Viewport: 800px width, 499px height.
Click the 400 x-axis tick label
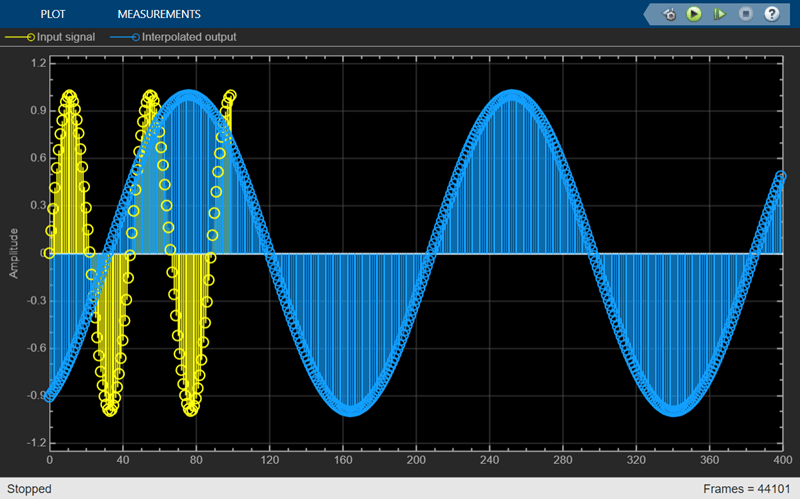tap(782, 460)
